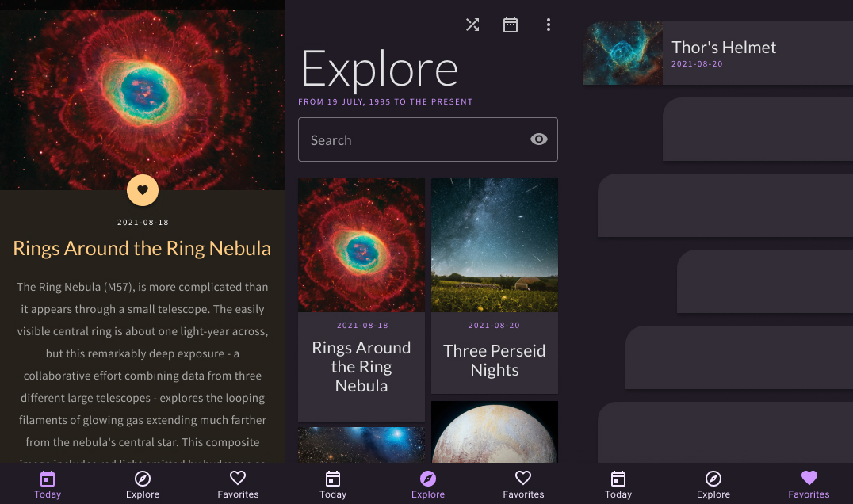Open the three-dot overflow menu
853x504 pixels.
click(549, 25)
